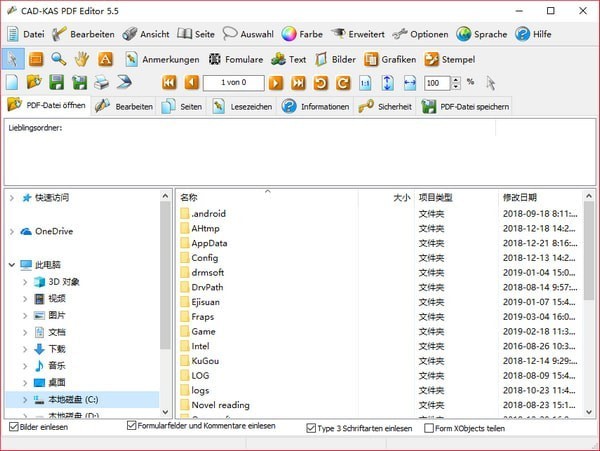Image resolution: width=600 pixels, height=451 pixels.
Task: Click the page number field
Action: [x=233, y=83]
